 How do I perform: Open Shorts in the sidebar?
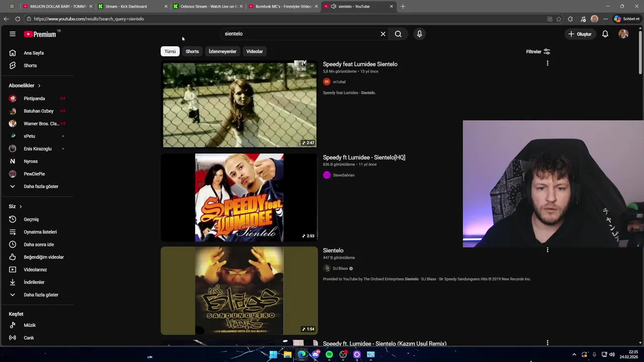(30, 65)
